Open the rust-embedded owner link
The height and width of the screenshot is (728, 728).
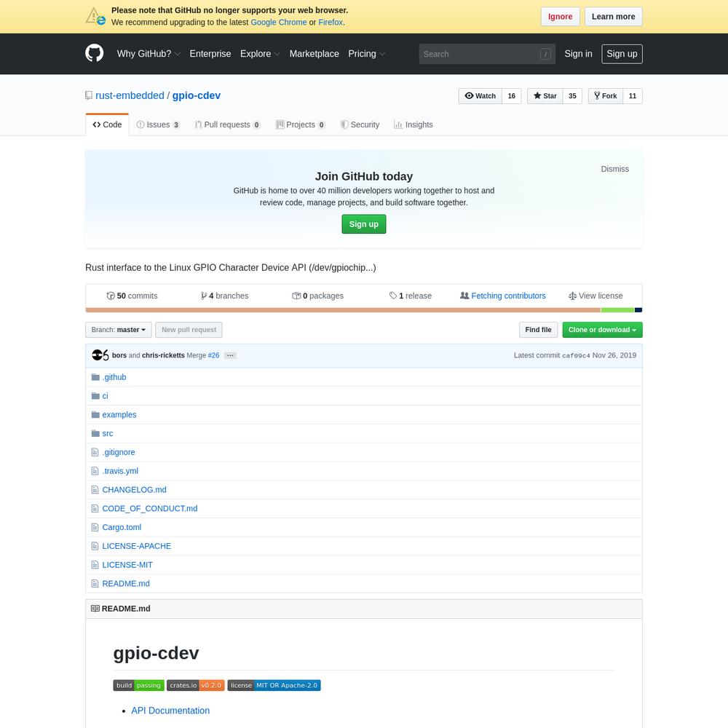(x=130, y=95)
